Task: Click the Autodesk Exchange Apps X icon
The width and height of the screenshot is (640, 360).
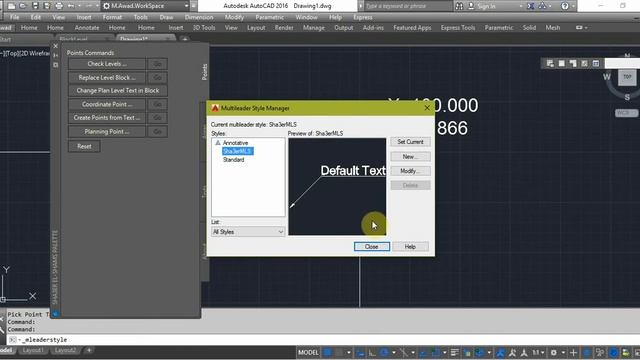Action: point(530,6)
